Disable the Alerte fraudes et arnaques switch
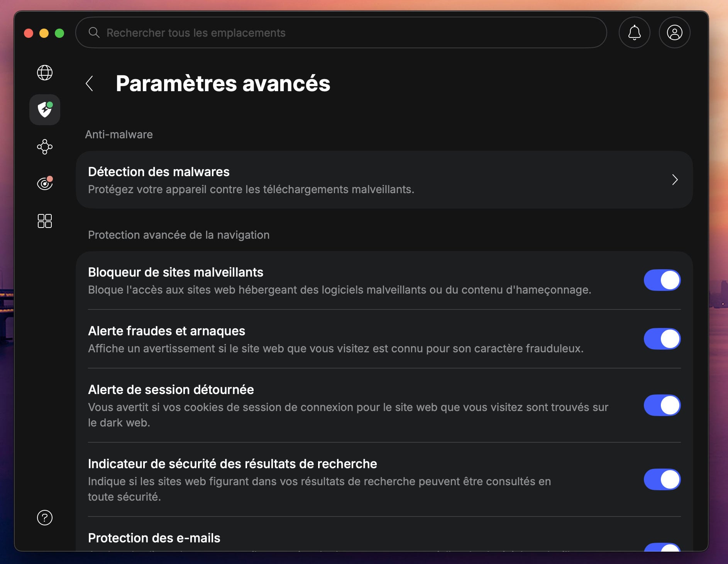This screenshot has height=564, width=728. 662,339
